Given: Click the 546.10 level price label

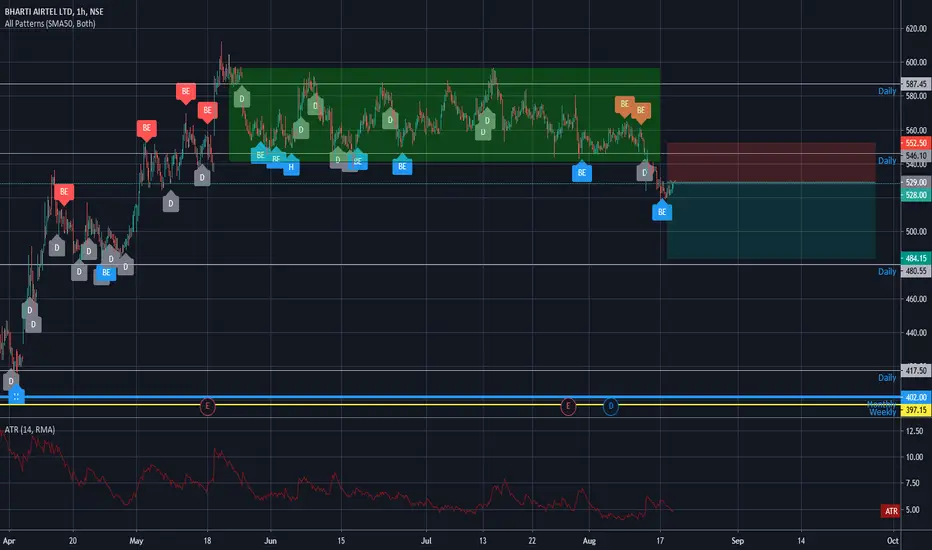Looking at the screenshot, I should point(916,155).
